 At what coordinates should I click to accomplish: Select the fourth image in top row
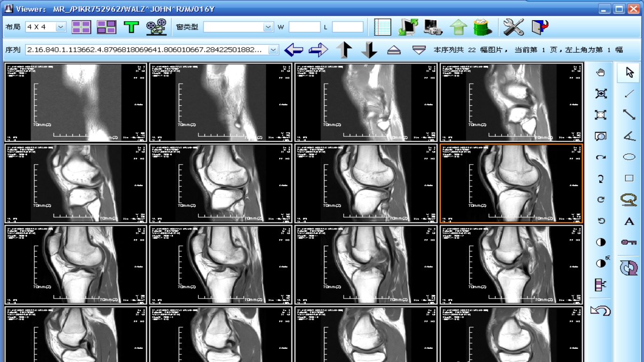[x=511, y=102]
